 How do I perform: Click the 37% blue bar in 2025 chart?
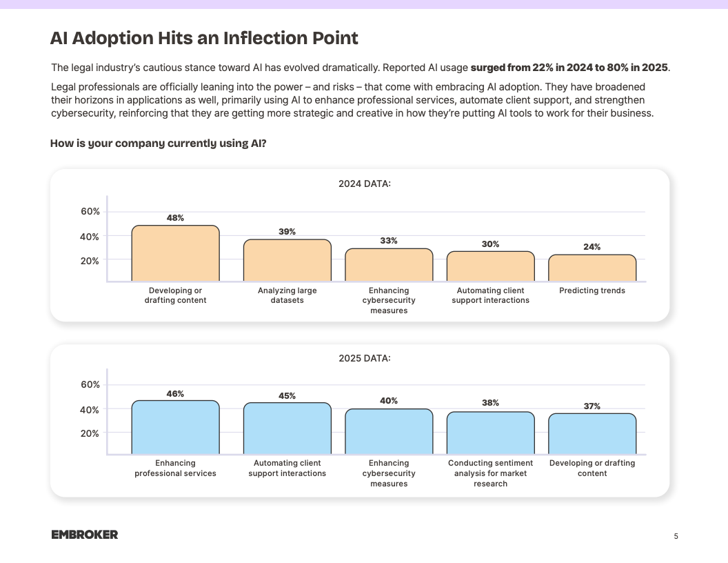pos(592,433)
